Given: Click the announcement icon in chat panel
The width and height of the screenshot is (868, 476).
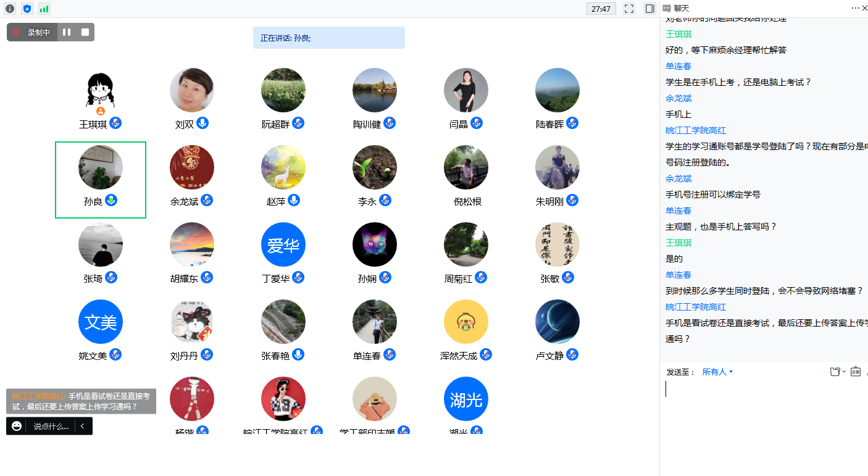Looking at the screenshot, I should (855, 372).
